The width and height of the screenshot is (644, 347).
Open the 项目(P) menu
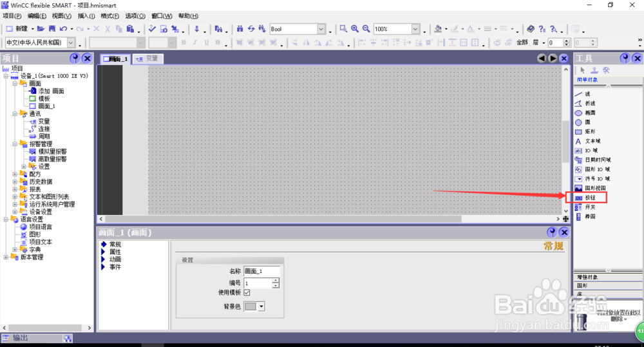(x=12, y=16)
